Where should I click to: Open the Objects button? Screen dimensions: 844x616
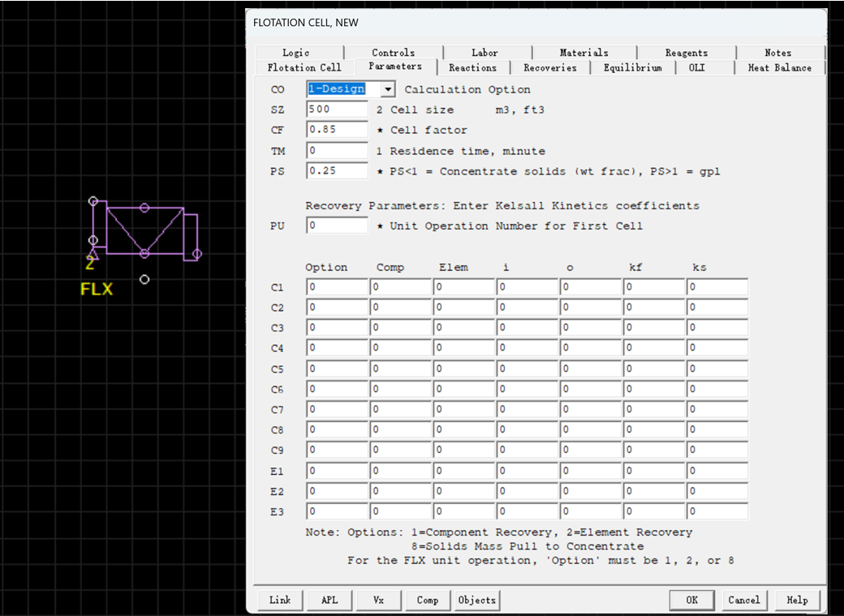pyautogui.click(x=477, y=600)
